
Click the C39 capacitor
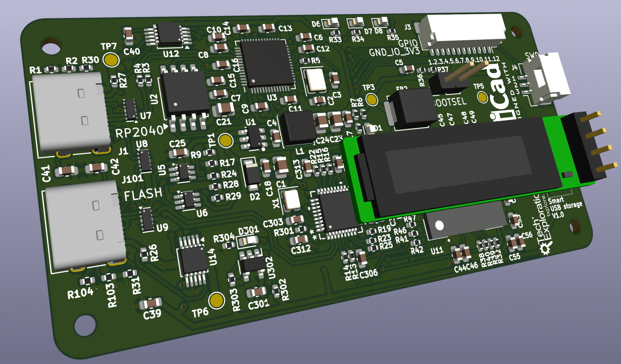click(150, 303)
